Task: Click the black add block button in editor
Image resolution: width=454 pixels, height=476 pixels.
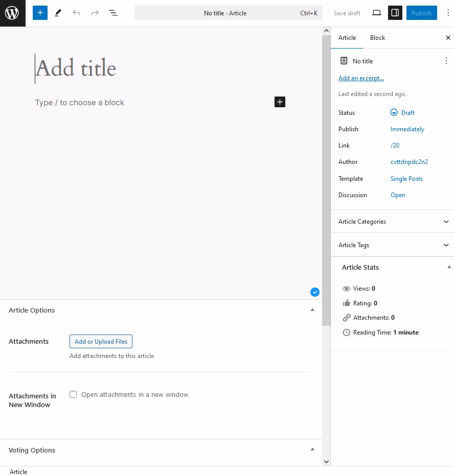Action: 280,102
